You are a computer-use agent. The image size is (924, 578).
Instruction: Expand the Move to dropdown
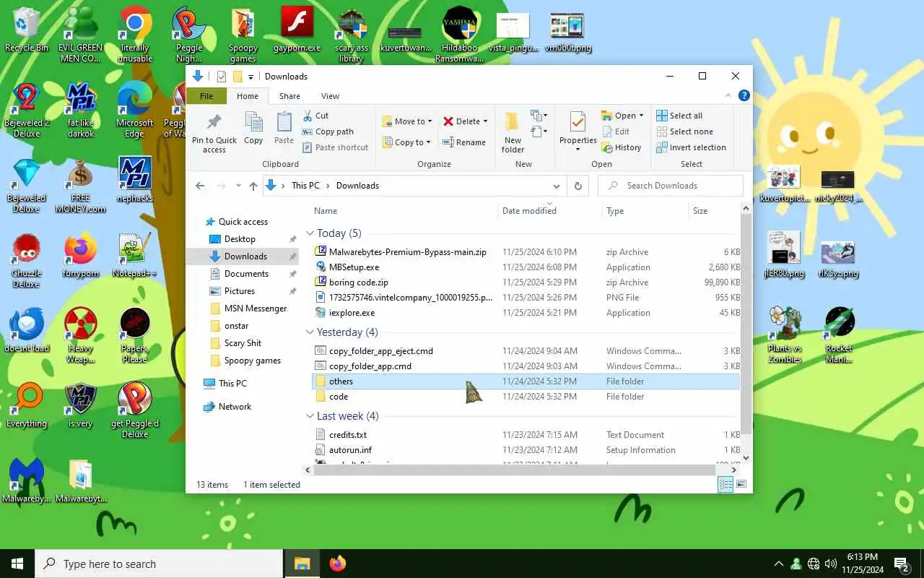tap(430, 121)
